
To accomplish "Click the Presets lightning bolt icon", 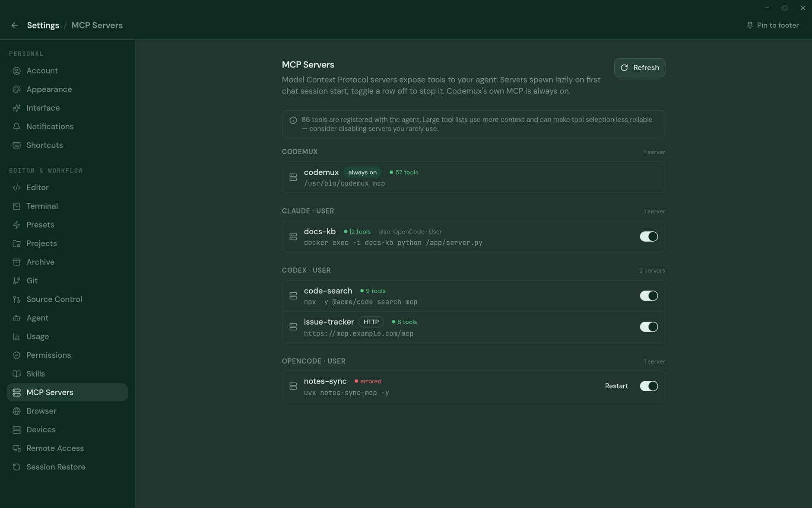I will click(16, 225).
